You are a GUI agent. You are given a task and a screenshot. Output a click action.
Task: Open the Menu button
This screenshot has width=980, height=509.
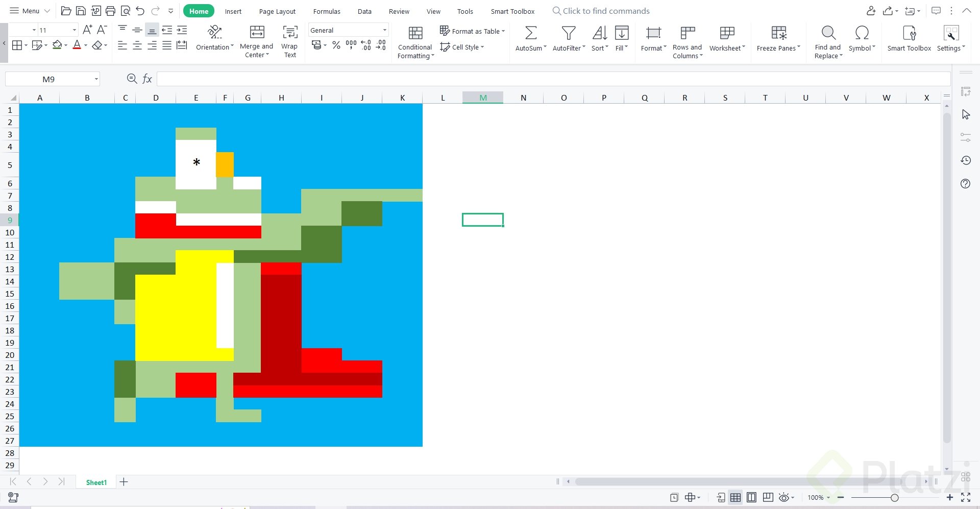pyautogui.click(x=30, y=11)
